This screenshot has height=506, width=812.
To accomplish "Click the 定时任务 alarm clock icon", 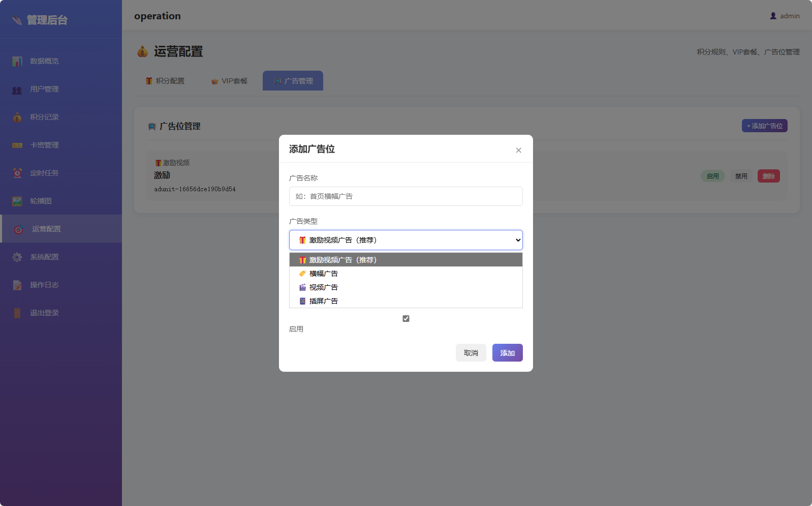I will tap(17, 173).
